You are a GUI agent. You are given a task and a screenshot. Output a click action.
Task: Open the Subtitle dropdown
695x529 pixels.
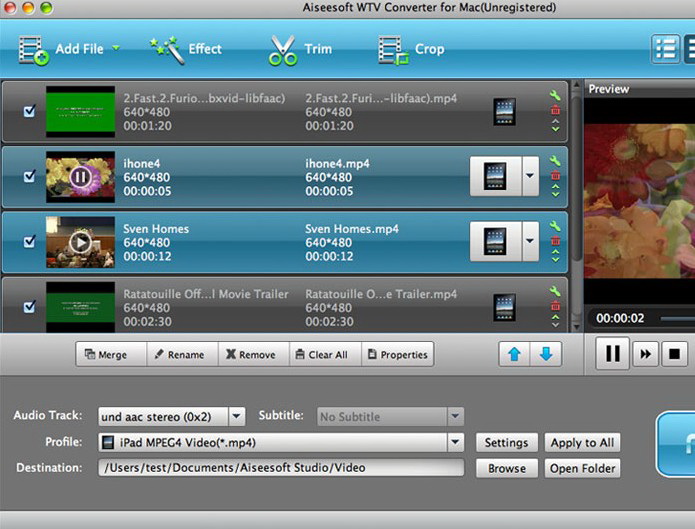click(455, 416)
